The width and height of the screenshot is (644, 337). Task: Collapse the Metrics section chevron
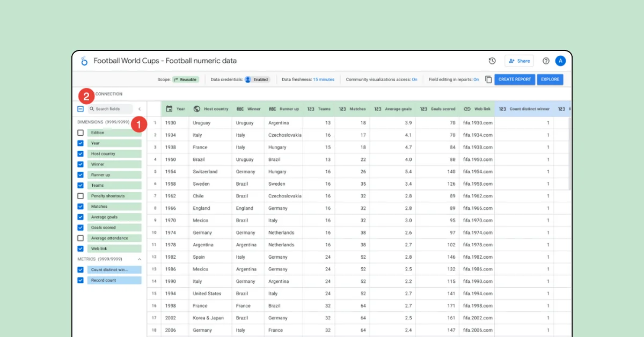click(x=140, y=259)
